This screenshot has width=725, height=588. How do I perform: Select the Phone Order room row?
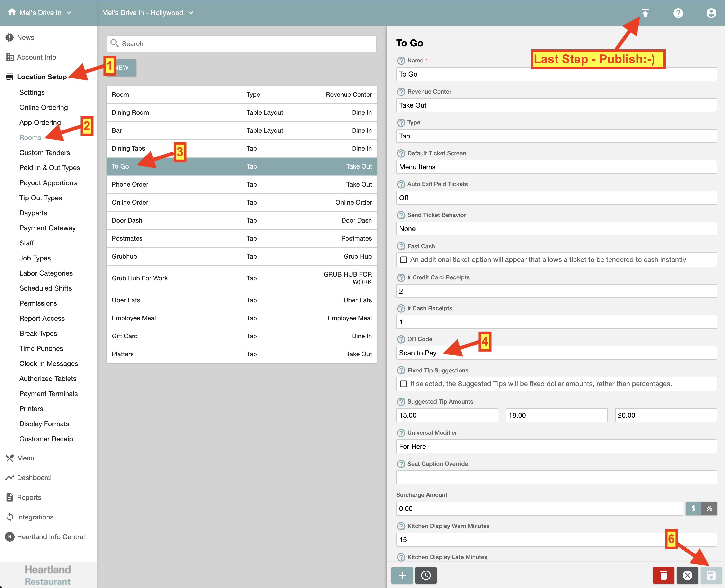[x=242, y=184]
